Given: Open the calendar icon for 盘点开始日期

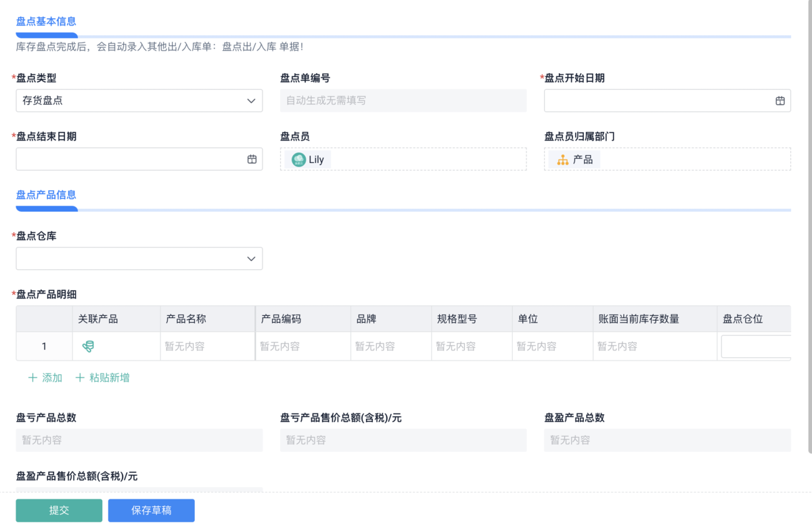Looking at the screenshot, I should [780, 101].
